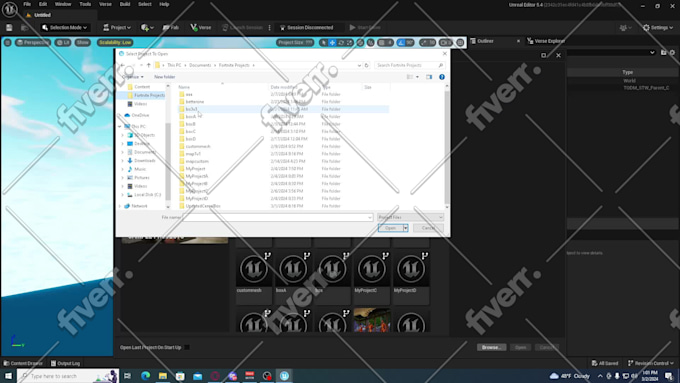This screenshot has height=383, width=680.
Task: Click the blue help icon in dialog
Action: click(x=441, y=77)
